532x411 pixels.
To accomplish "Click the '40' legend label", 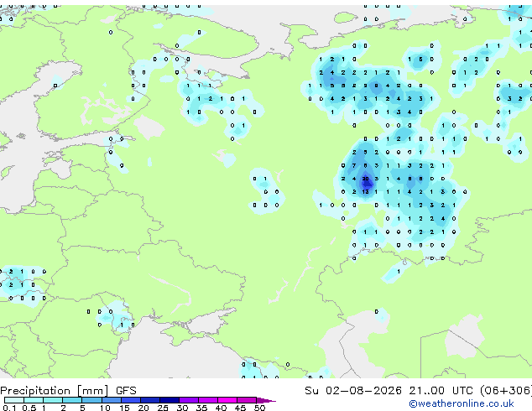I will click(x=221, y=408).
